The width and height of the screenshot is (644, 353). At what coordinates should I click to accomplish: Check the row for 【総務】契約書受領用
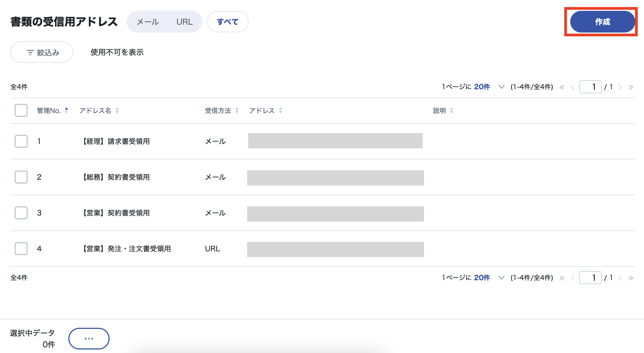point(21,177)
